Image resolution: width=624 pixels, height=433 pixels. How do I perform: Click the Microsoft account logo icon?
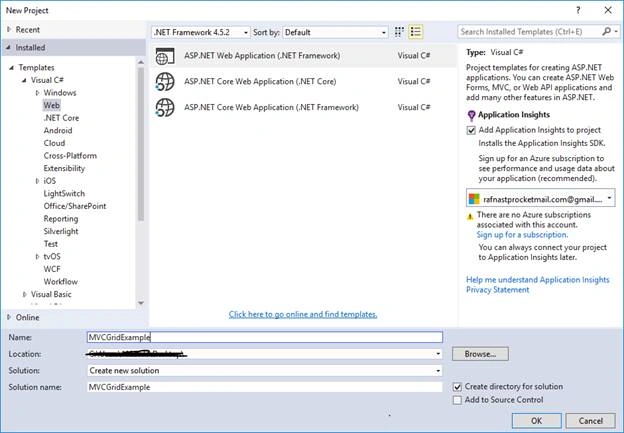click(474, 199)
